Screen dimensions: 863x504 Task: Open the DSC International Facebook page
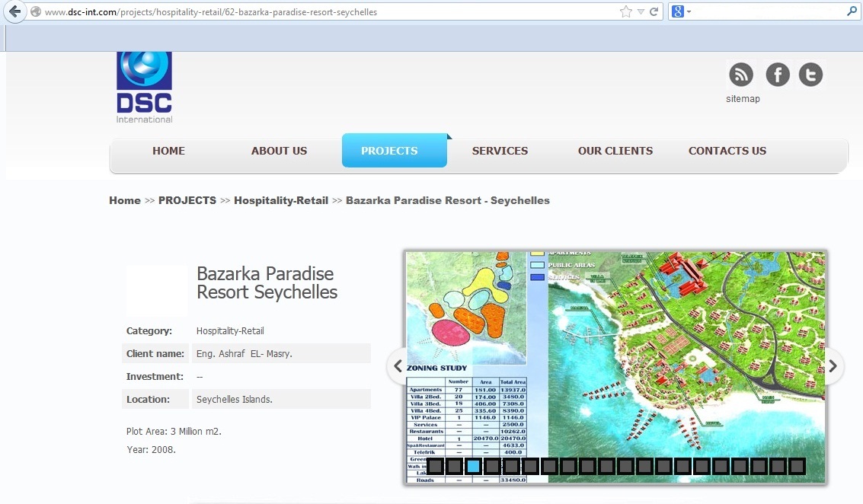click(778, 74)
